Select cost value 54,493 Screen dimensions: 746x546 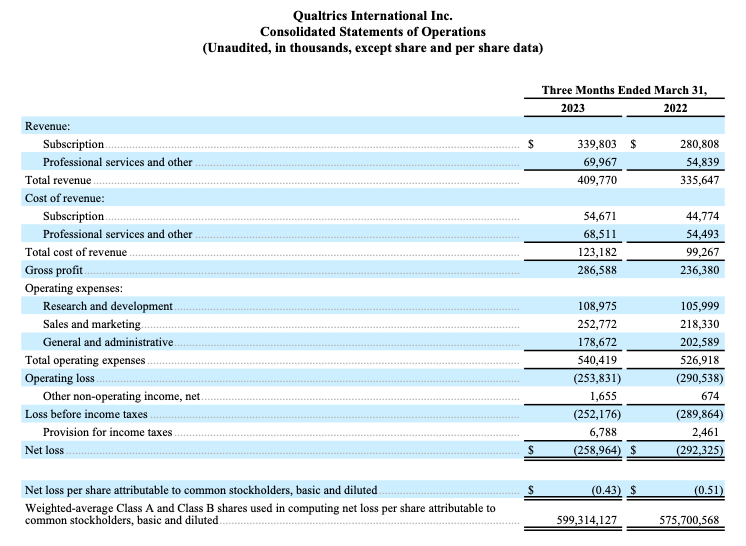point(703,234)
